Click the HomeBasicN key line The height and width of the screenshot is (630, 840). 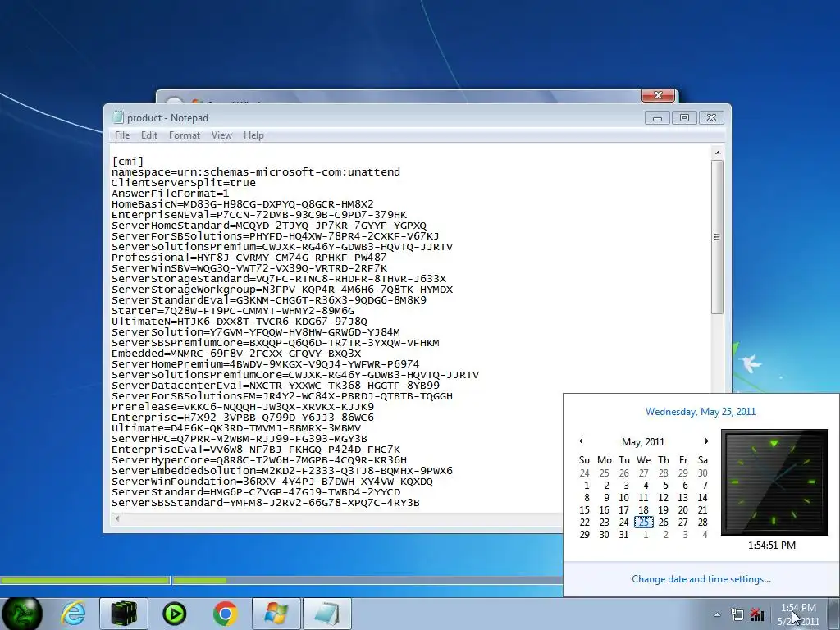coord(242,204)
